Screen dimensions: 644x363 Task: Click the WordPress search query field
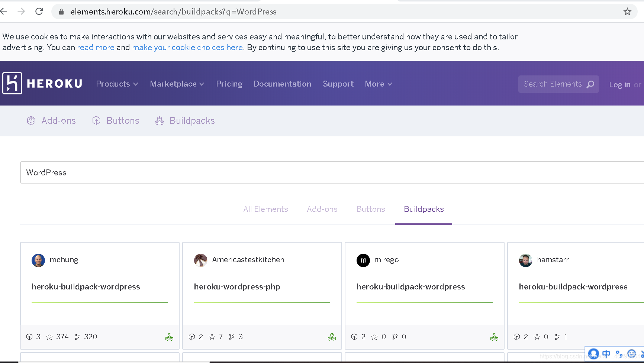coord(332,172)
